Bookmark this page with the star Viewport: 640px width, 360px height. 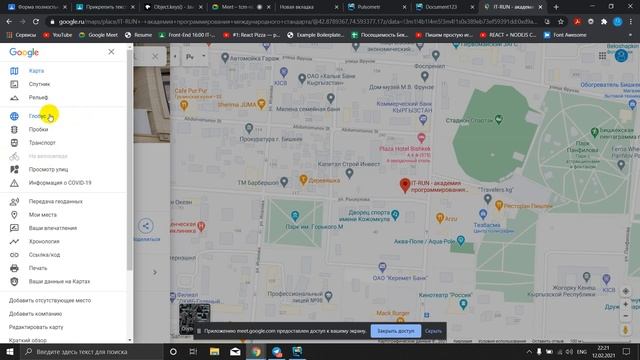[561, 22]
